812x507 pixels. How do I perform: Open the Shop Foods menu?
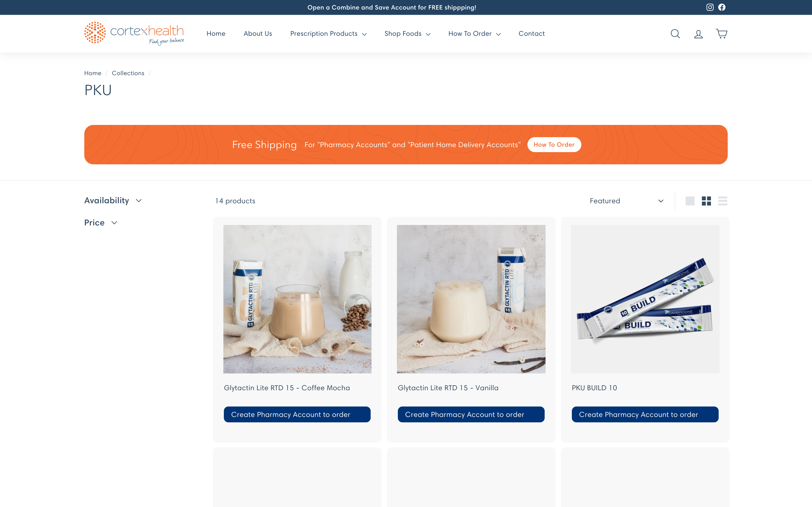tap(407, 33)
